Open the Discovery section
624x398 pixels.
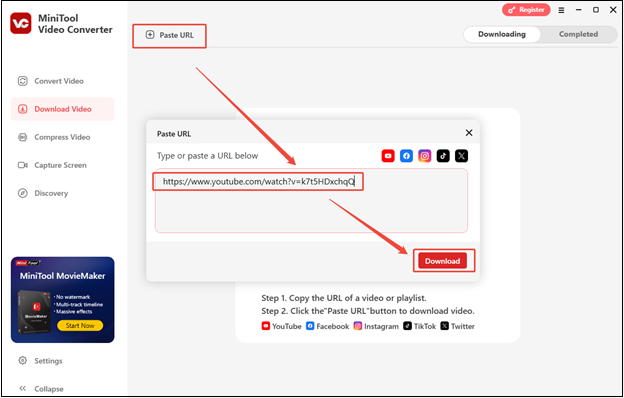pyautogui.click(x=43, y=193)
